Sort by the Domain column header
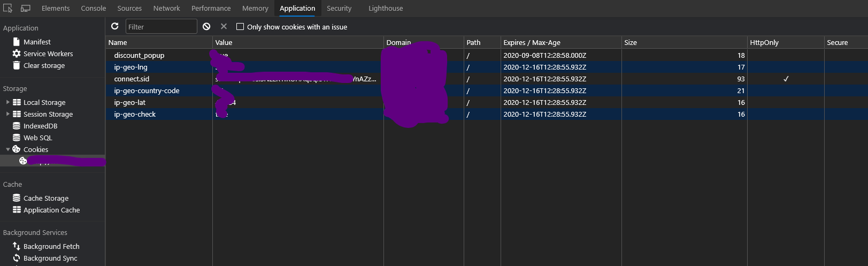This screenshot has height=266, width=868. click(x=424, y=42)
